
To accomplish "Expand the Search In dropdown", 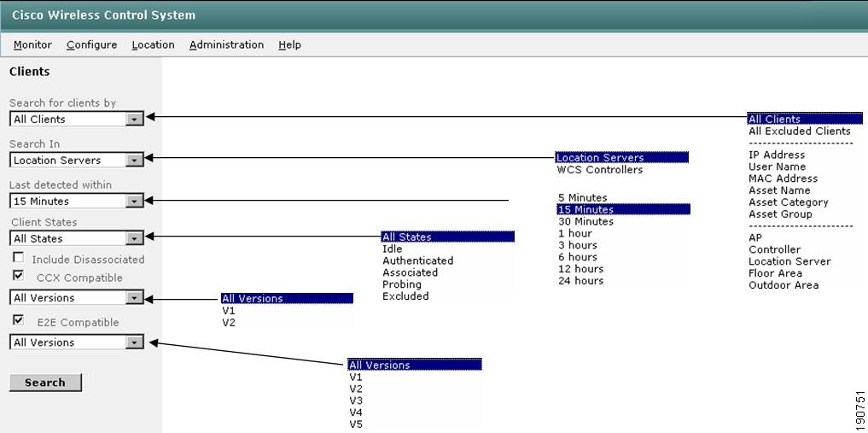I will (135, 160).
